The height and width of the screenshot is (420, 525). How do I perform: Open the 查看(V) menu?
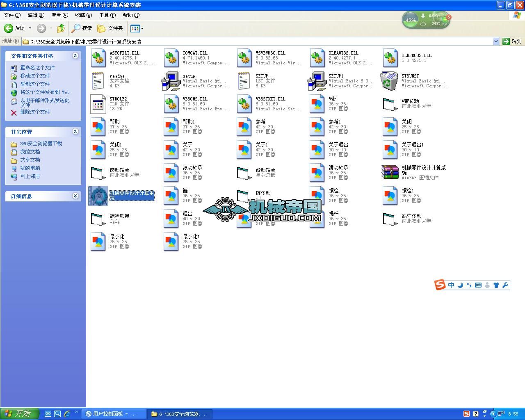point(59,15)
